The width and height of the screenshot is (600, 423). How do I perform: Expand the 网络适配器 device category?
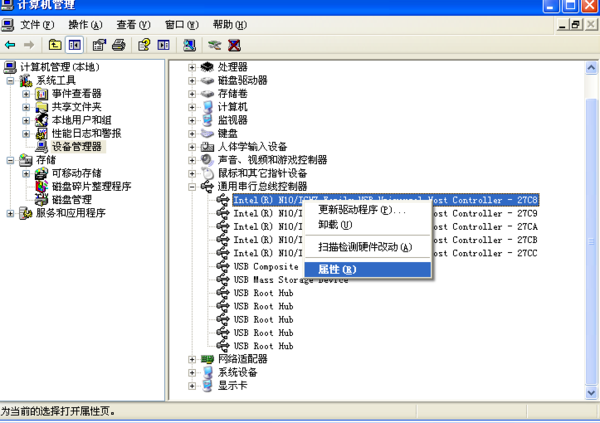click(x=193, y=359)
